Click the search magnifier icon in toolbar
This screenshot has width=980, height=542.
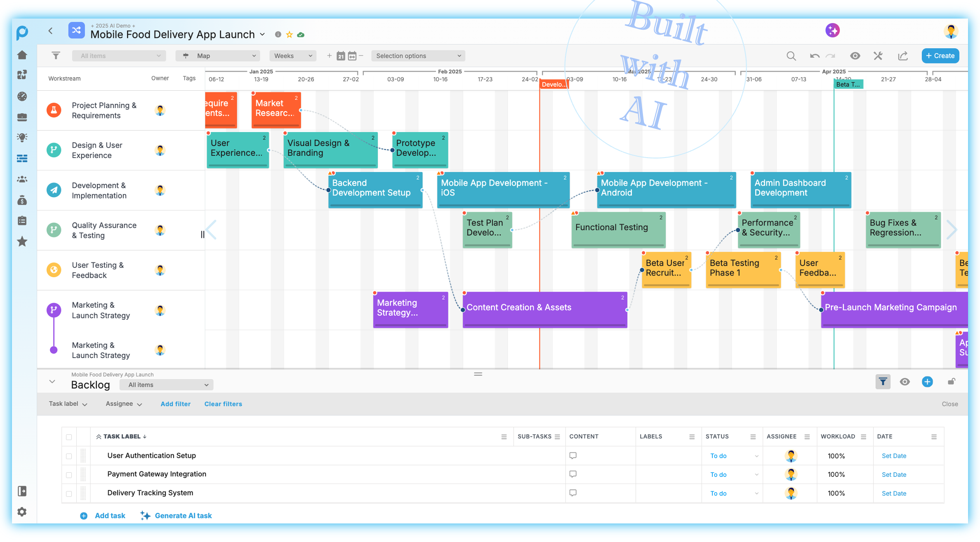click(791, 56)
